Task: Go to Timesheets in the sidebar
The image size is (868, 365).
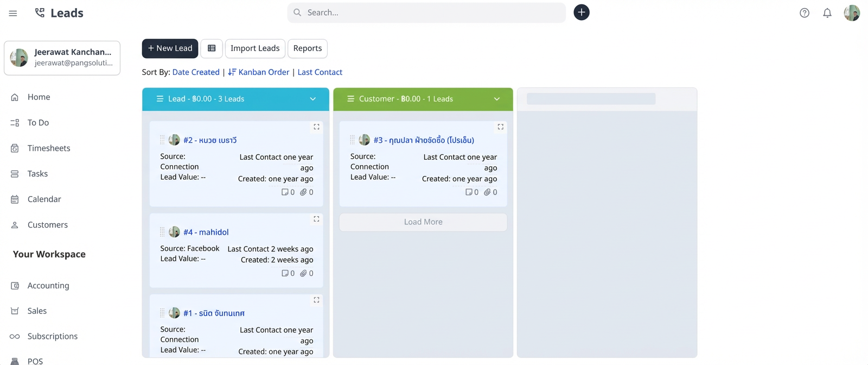Action: pos(49,148)
